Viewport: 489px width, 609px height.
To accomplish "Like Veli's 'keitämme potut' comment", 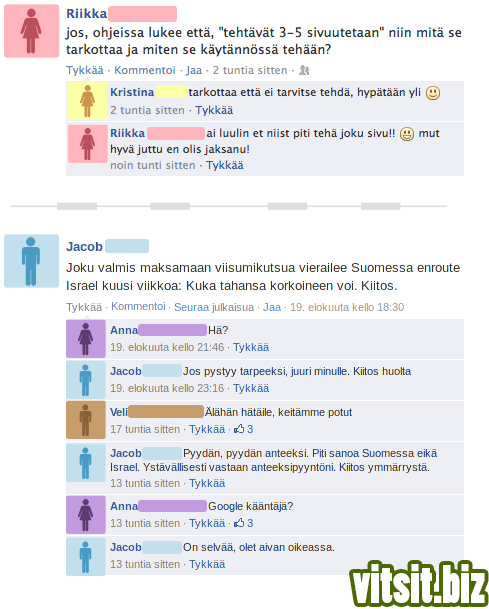I will [x=207, y=429].
